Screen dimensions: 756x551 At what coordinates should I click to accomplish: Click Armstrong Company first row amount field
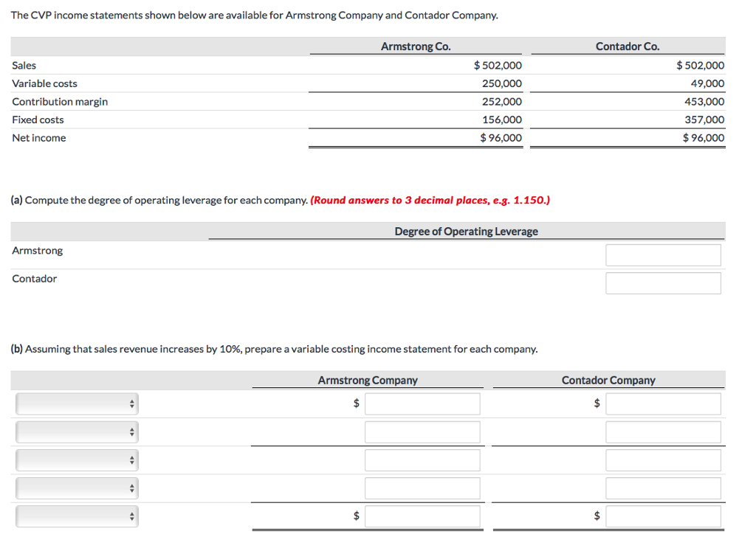(422, 404)
